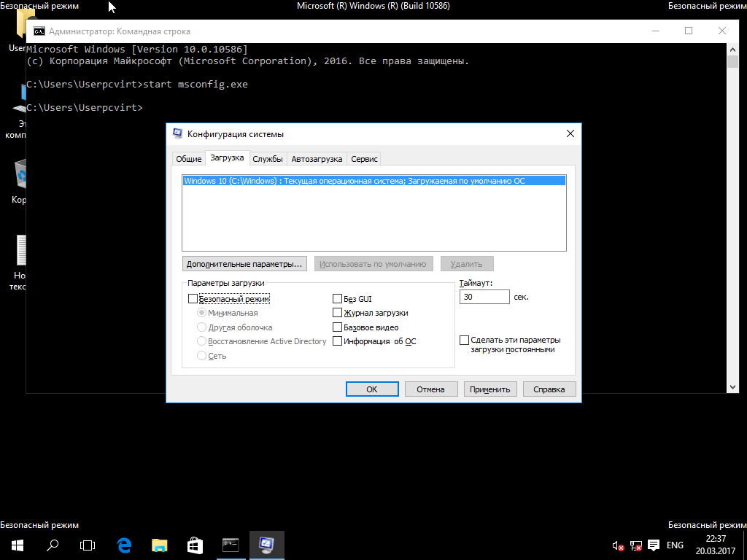
Task: Launch Microsoft Edge from taskbar
Action: 124,545
